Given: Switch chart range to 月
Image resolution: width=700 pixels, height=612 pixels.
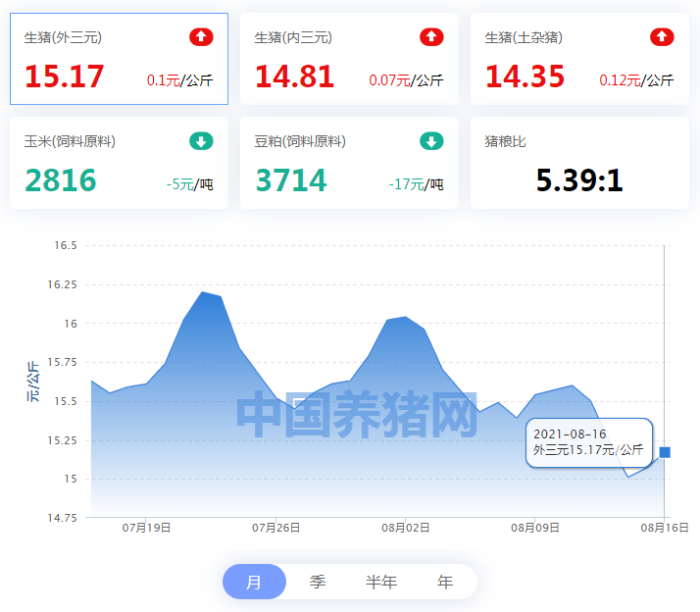Looking at the screenshot, I should [254, 582].
